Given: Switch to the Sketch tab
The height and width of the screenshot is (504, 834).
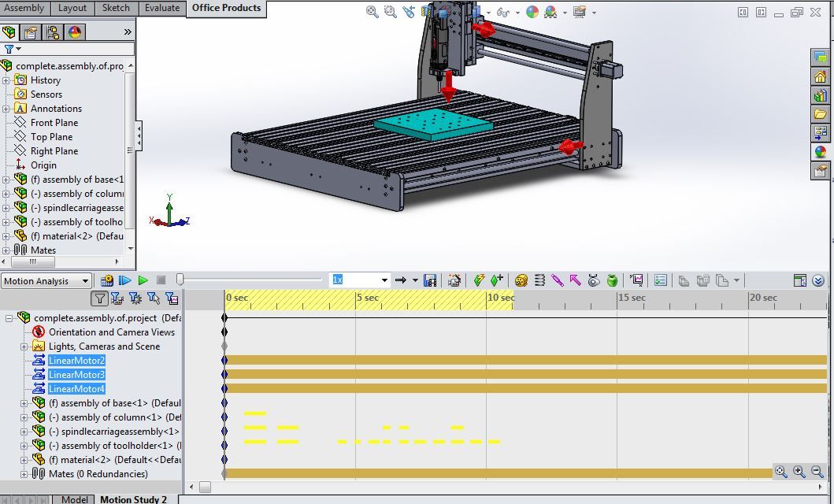Looking at the screenshot, I should [x=116, y=8].
